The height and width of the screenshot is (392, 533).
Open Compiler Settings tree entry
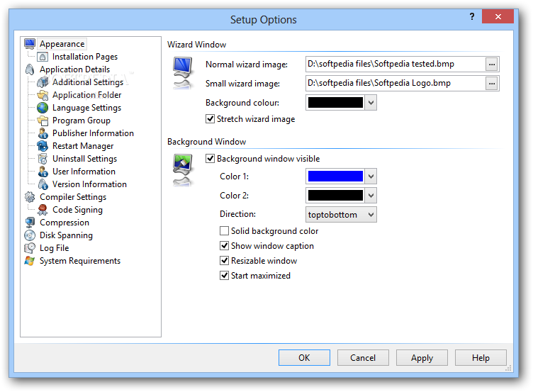point(73,197)
